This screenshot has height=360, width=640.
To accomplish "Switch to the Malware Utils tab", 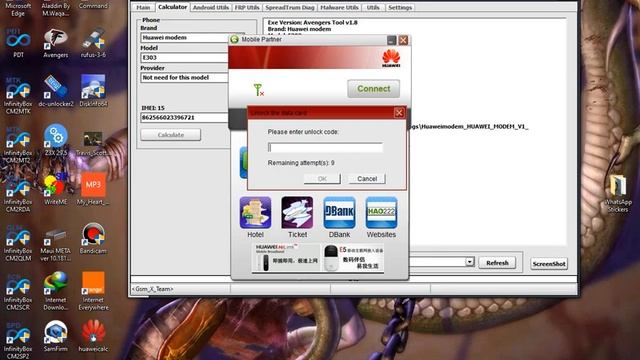I will (x=339, y=7).
